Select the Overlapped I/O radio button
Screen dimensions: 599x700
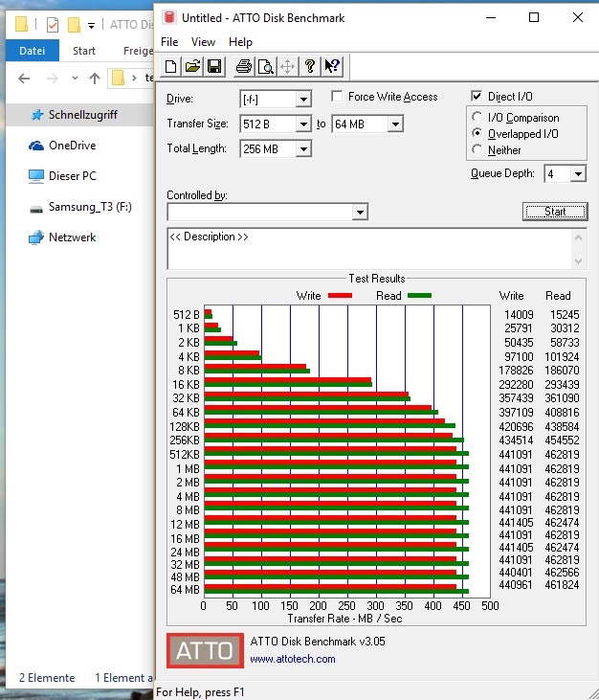tap(477, 133)
